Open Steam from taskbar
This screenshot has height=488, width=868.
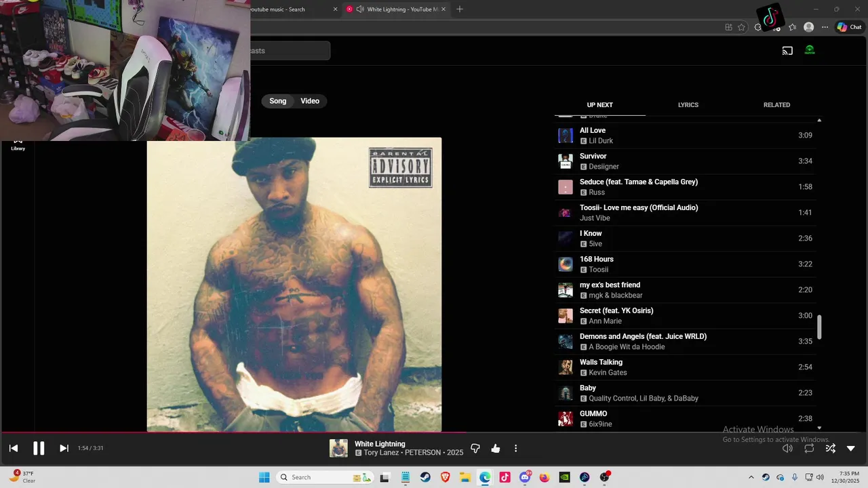[425, 477]
